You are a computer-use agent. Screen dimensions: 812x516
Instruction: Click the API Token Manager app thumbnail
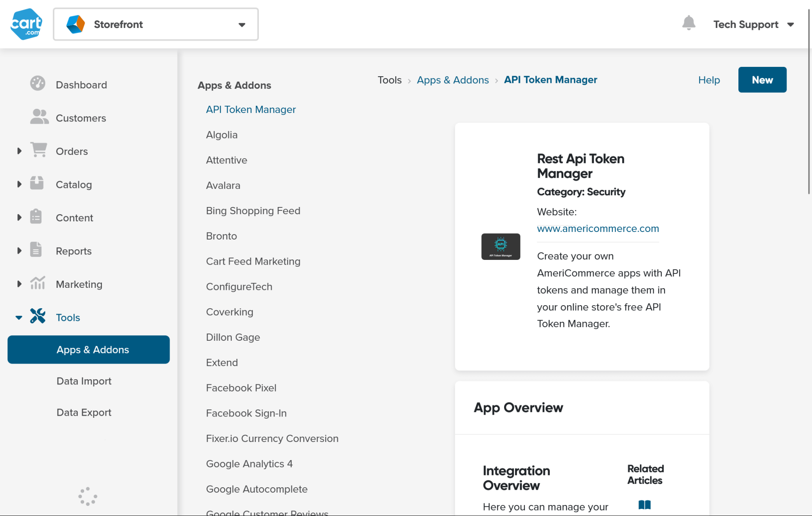coord(501,247)
